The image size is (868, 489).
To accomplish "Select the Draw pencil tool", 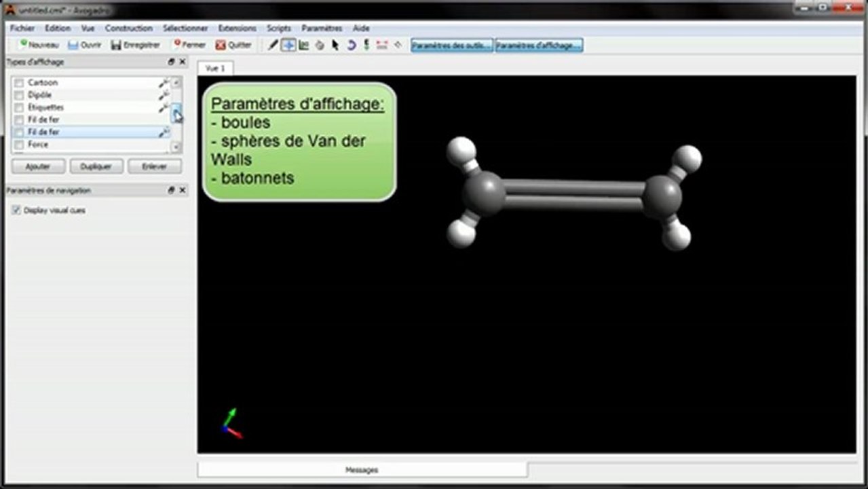I will (x=273, y=45).
